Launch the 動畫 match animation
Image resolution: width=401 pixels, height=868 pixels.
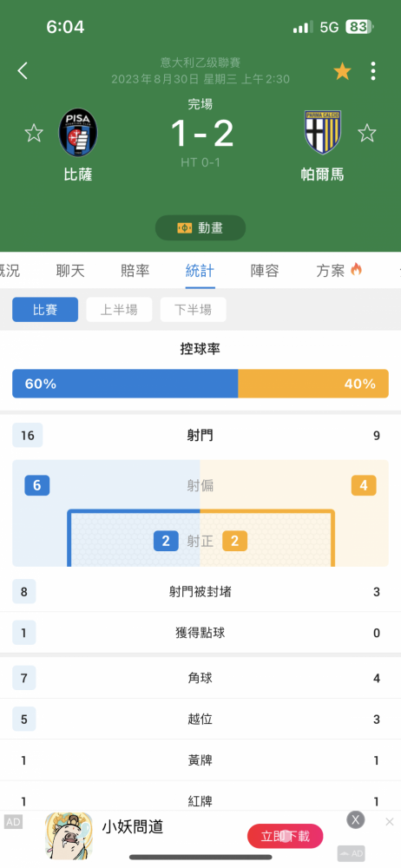[x=200, y=227]
